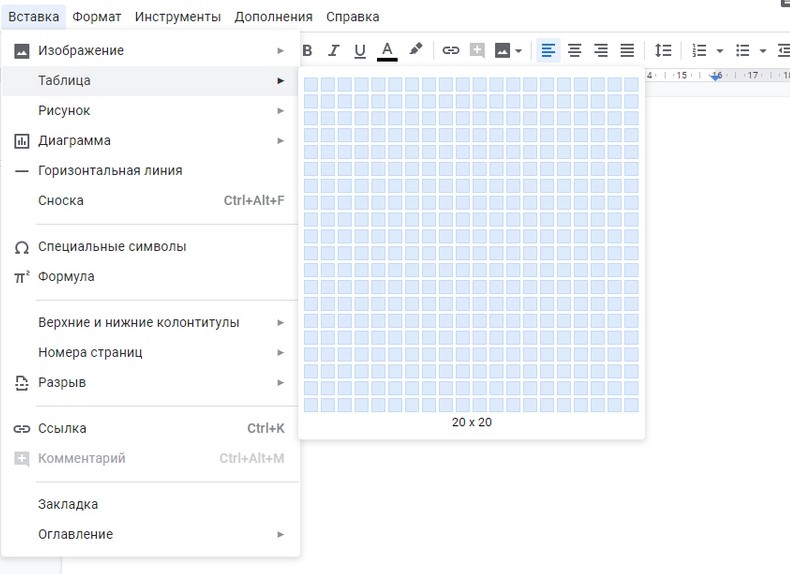Click the top-left cell of table grid
Screen dimensions: 790x574
[311, 84]
